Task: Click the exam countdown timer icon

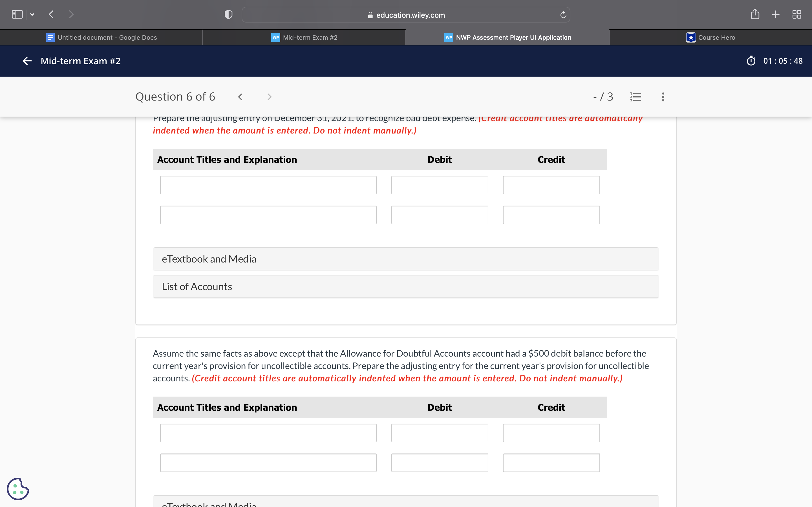Action: click(751, 61)
